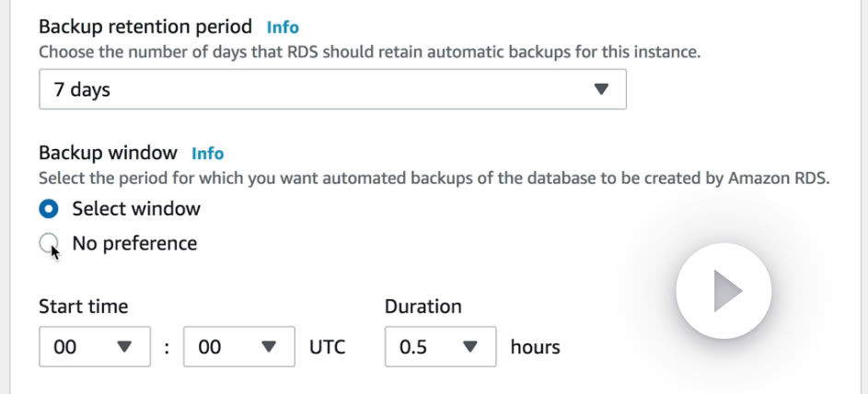Open Info link beside Backup retention period
This screenshot has width=868, height=394.
click(x=283, y=28)
